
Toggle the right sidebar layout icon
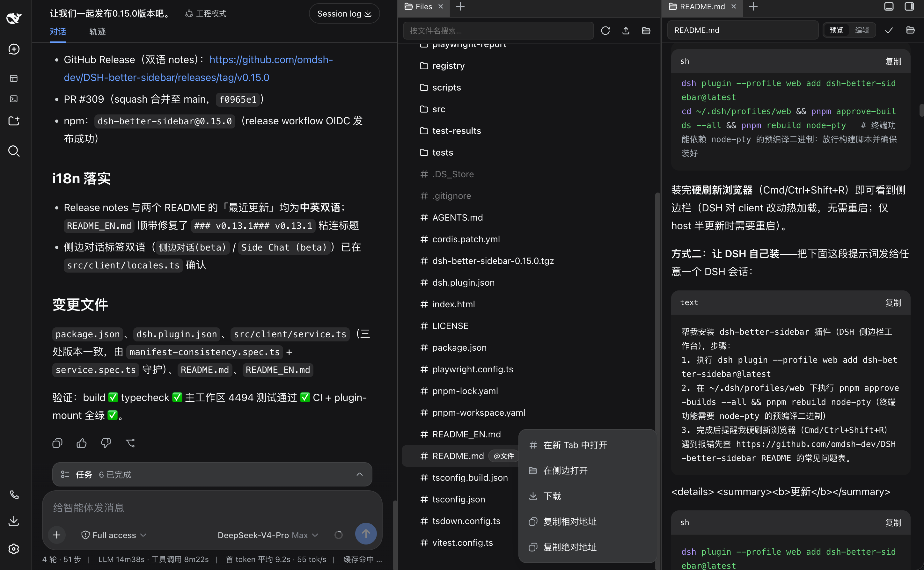pos(909,6)
